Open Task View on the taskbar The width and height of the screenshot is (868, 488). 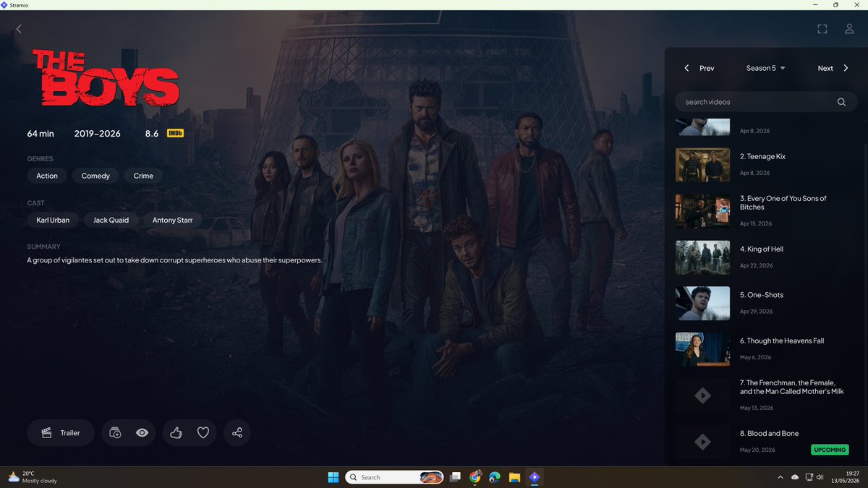(x=455, y=477)
